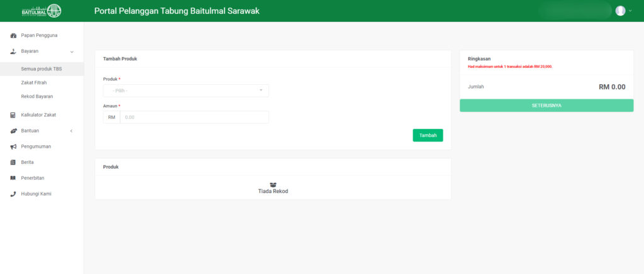
Task: Click the Had maksimum transaksi warning text
Action: [x=510, y=67]
